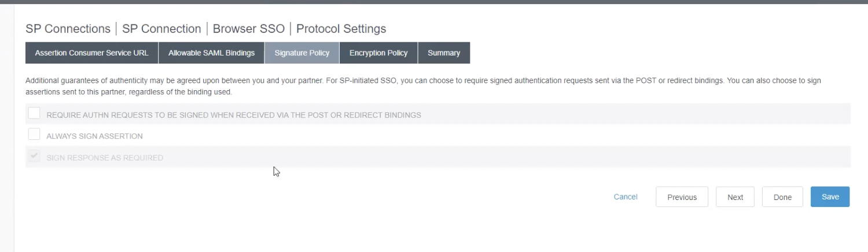Select the Signature Policy tab
The height and width of the screenshot is (252, 868).
pyautogui.click(x=302, y=53)
